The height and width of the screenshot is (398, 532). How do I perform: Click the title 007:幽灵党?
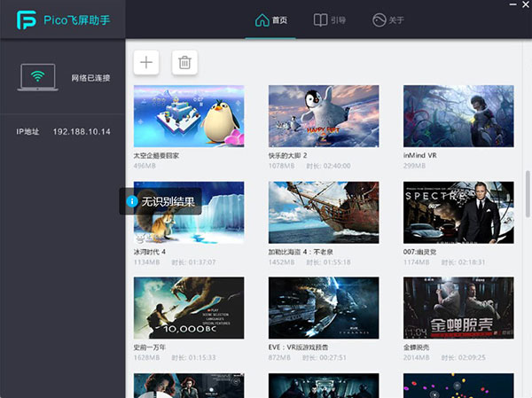419,252
